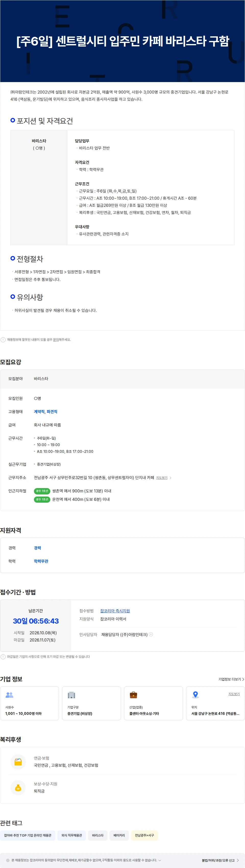This screenshot has height=868, width=245.
Task: Click 퇴직금 benefit text
Action: [x=39, y=791]
